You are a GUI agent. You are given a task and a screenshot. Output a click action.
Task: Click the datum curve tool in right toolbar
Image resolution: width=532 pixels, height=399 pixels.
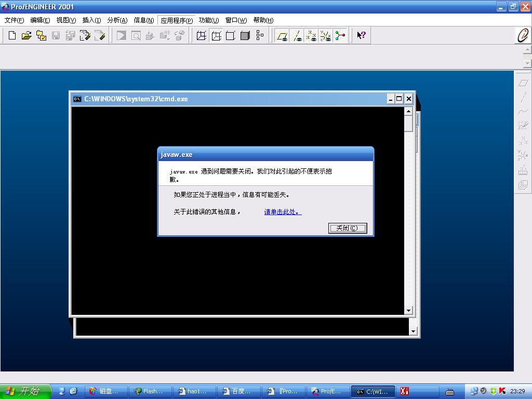tap(523, 111)
